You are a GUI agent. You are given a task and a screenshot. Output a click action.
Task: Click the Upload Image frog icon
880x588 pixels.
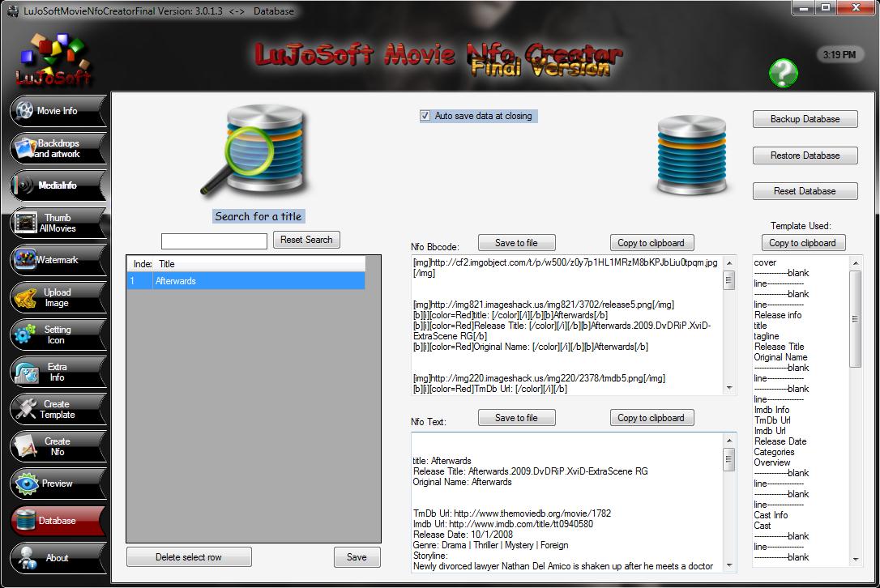[25, 298]
